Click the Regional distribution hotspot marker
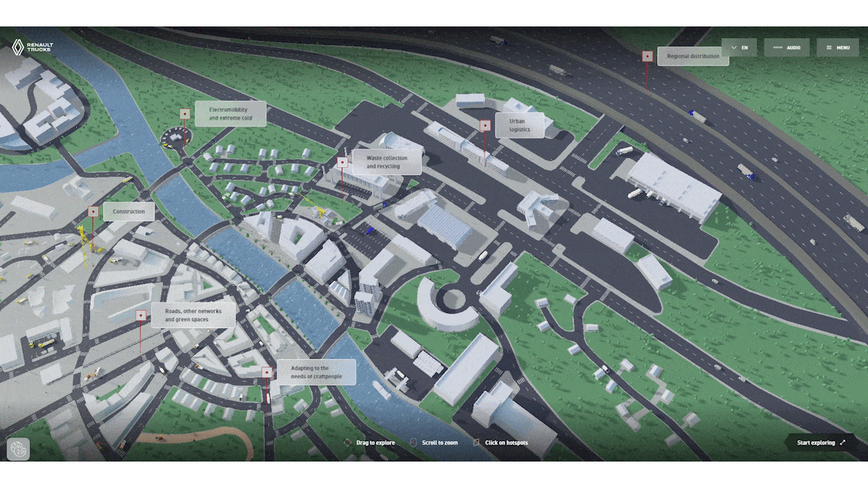Viewport: 868px width, 488px height. click(648, 56)
